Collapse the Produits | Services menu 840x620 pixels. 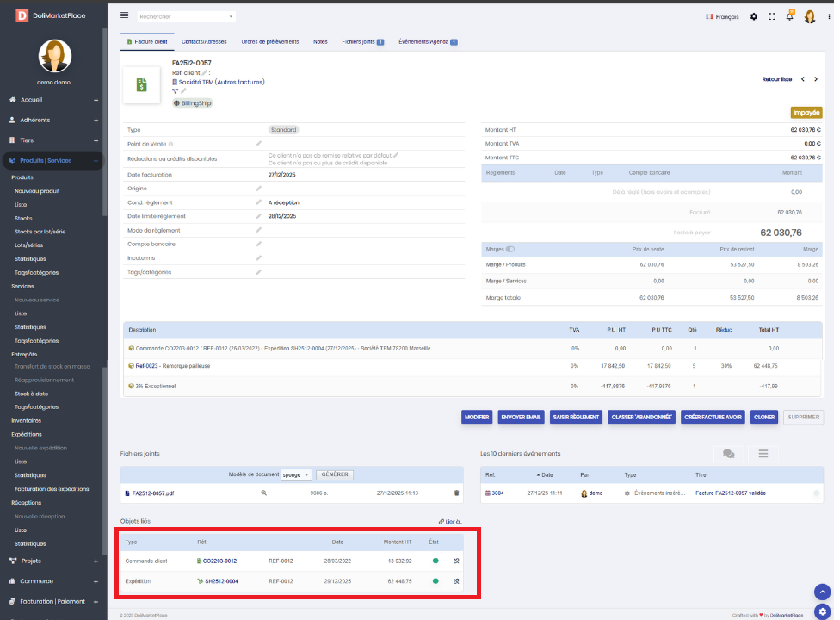point(96,160)
